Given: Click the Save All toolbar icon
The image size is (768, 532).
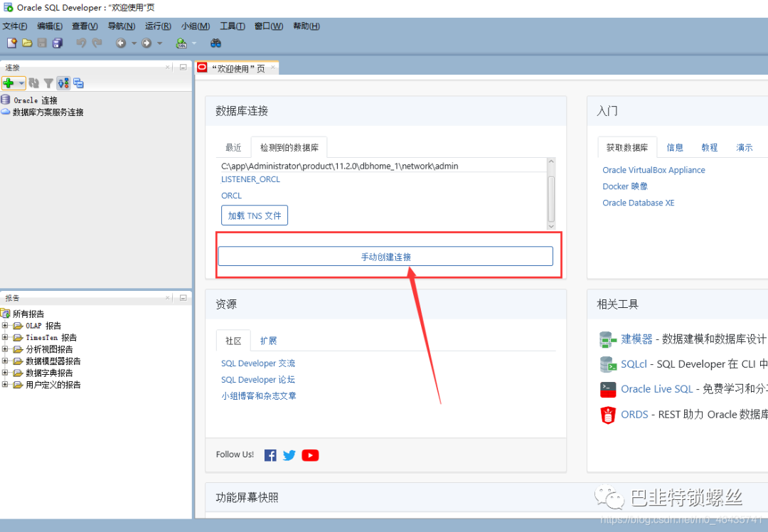Looking at the screenshot, I should click(x=58, y=43).
